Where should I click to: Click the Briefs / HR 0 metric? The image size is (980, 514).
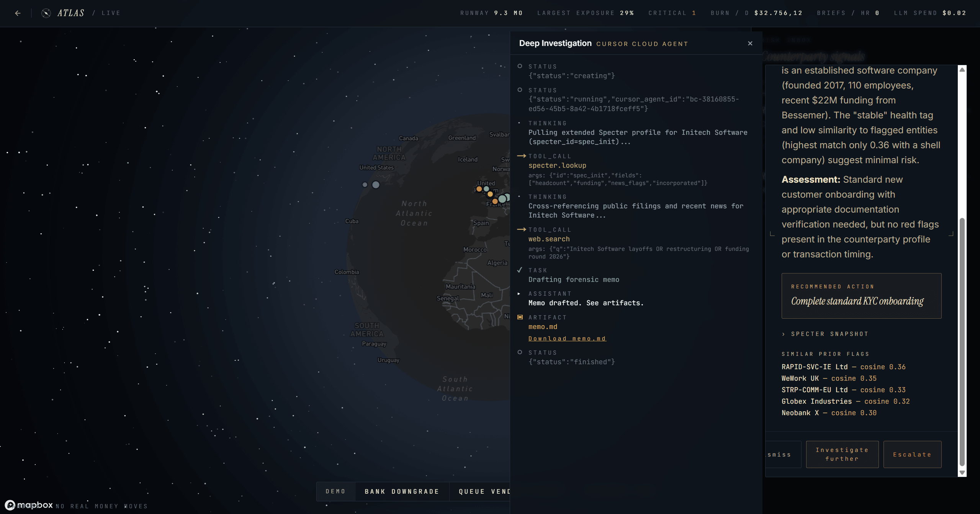click(x=848, y=13)
